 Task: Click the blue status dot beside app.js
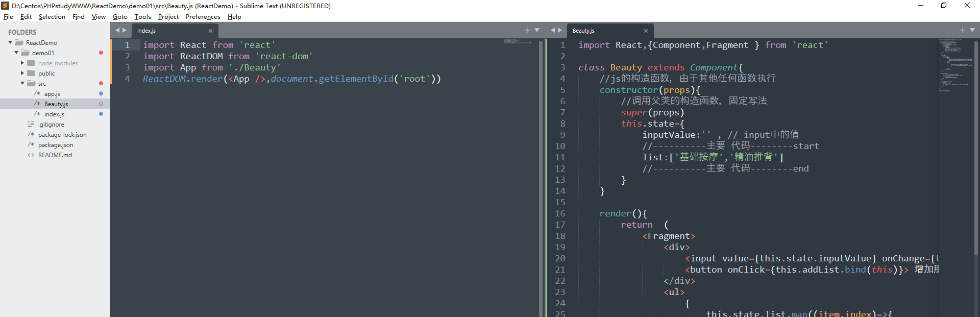101,93
